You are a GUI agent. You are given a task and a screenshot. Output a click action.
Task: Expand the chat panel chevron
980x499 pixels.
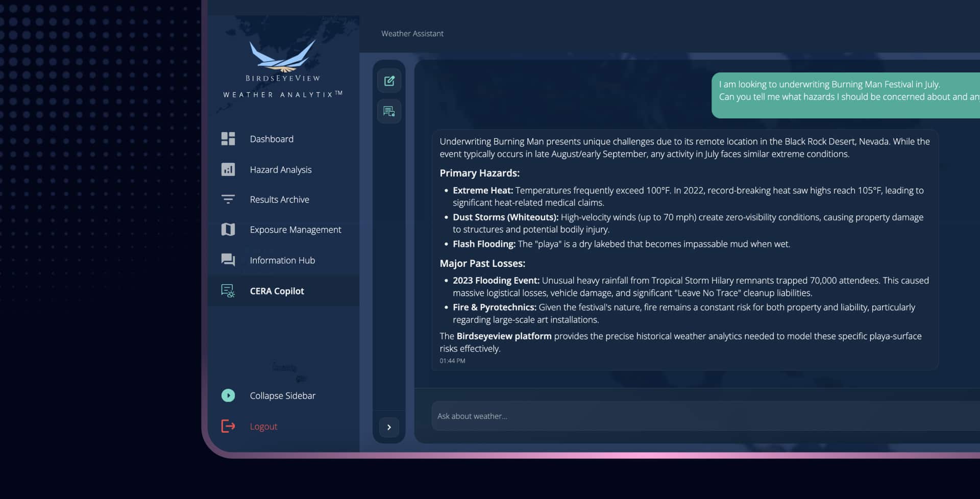(389, 428)
